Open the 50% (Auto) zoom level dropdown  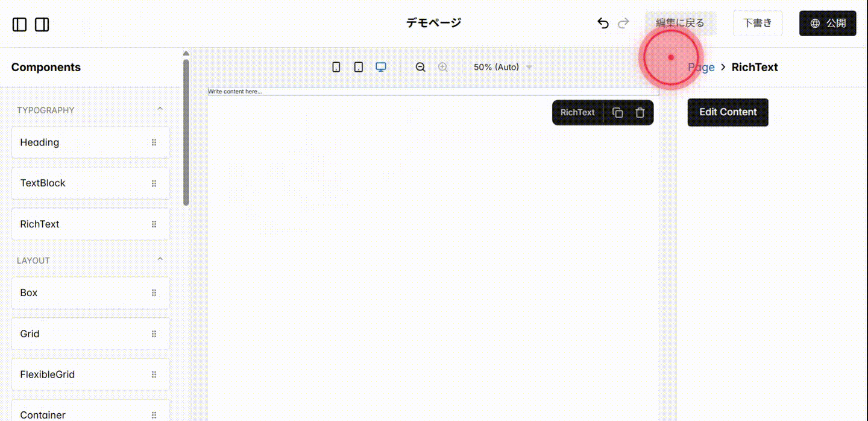pos(502,66)
